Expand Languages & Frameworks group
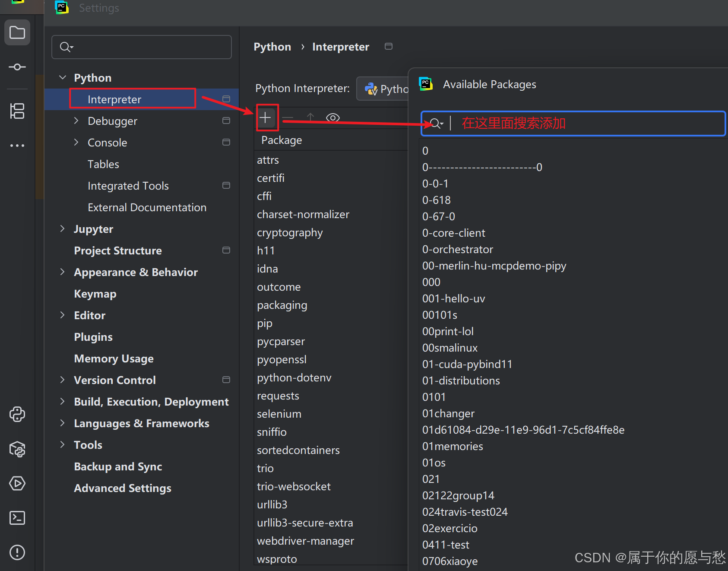Image resolution: width=728 pixels, height=571 pixels. [x=63, y=423]
